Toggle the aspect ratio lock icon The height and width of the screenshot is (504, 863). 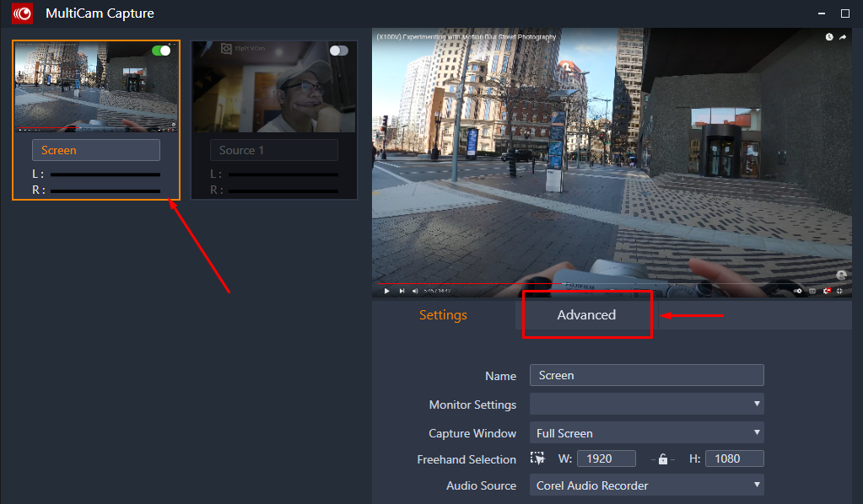pyautogui.click(x=663, y=459)
